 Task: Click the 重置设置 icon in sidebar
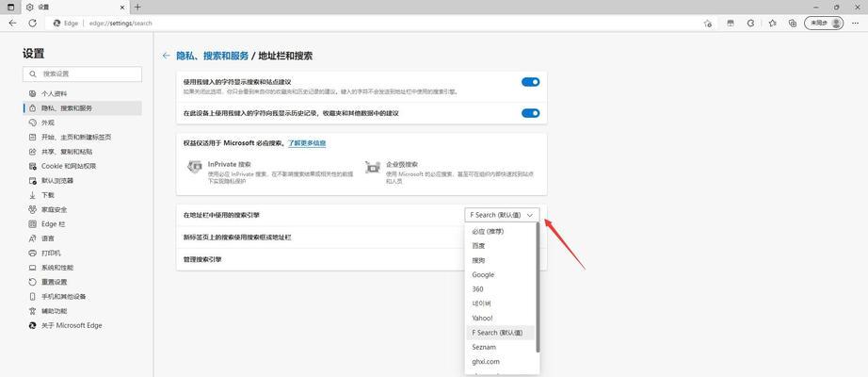32,282
